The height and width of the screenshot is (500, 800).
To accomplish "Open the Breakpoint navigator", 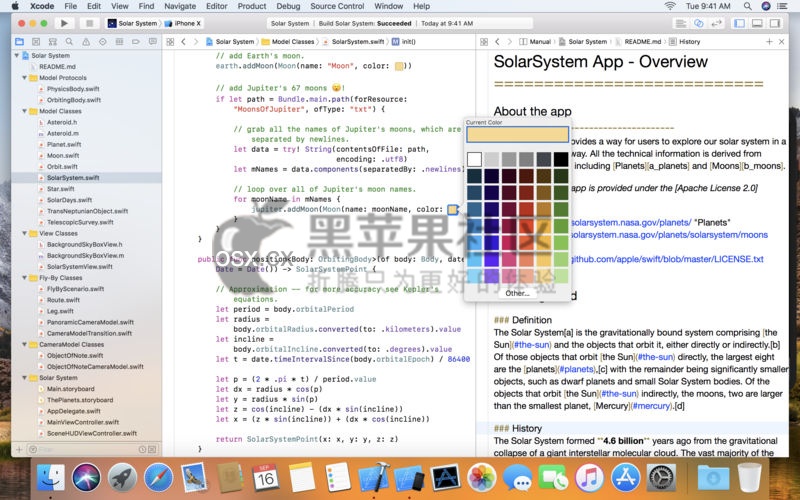I will point(136,42).
